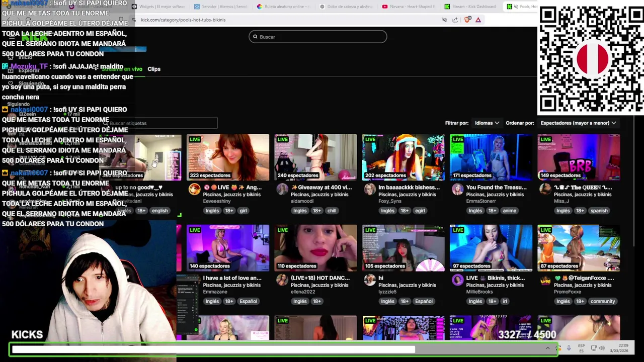Screen dimensions: 644x362
Task: Open lyzzzie5's channel avatar
Action: [370, 280]
